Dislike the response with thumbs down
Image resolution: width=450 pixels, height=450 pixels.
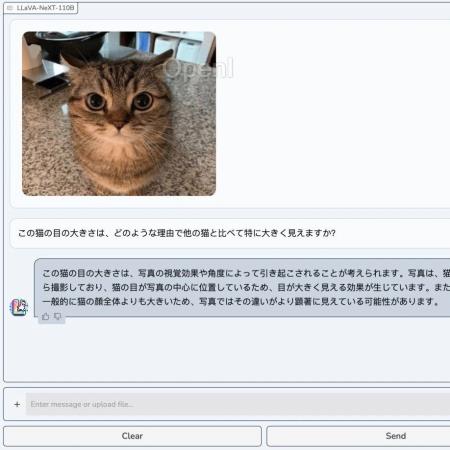coord(58,316)
